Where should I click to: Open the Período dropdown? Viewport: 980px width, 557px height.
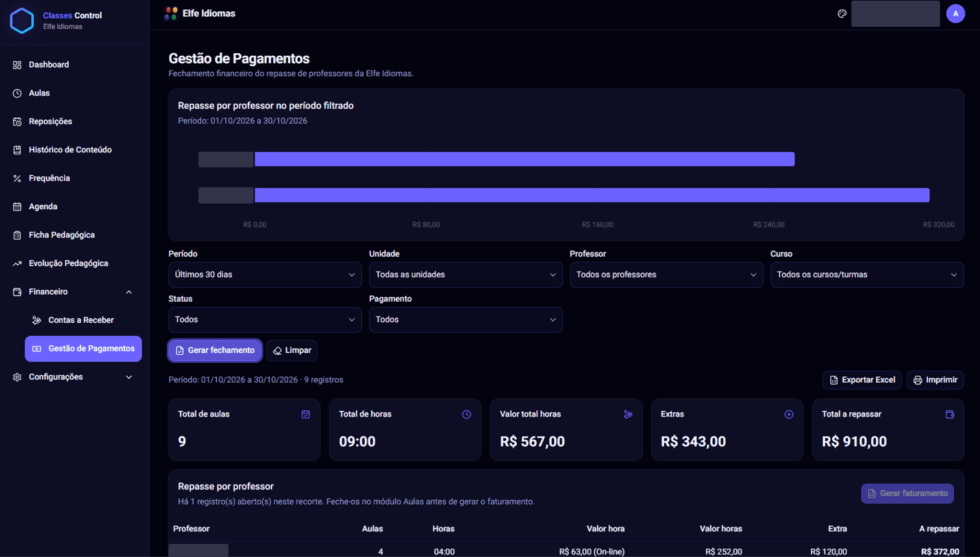point(265,275)
